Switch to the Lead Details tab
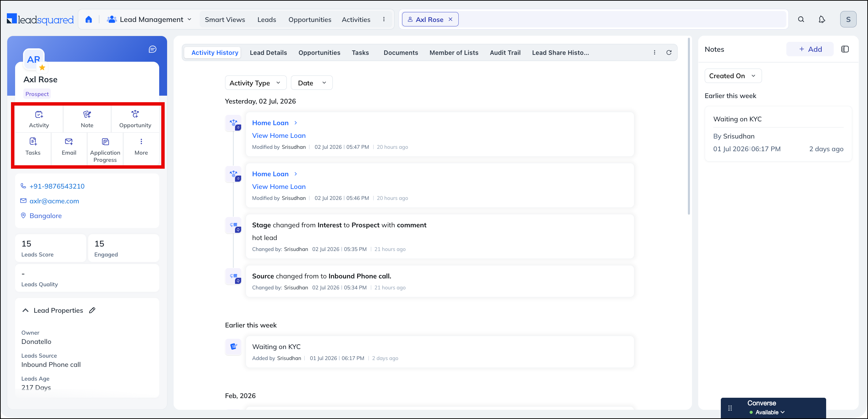The height and width of the screenshot is (419, 868). point(268,52)
